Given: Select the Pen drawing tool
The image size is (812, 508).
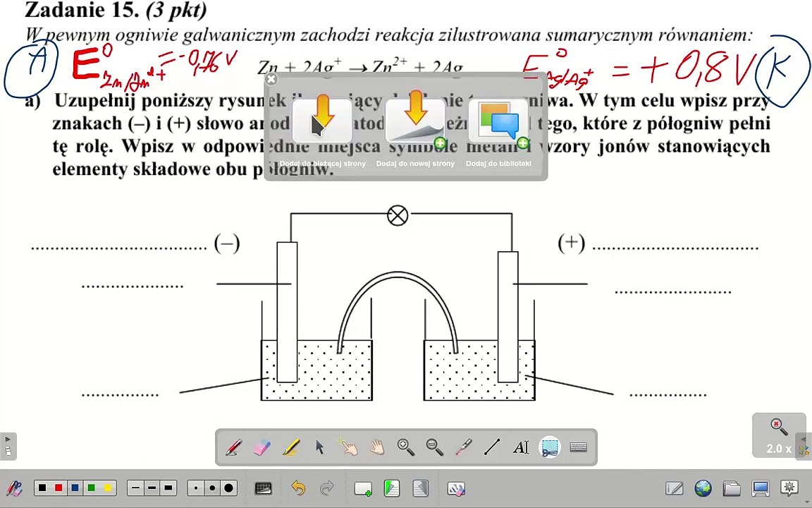Looking at the screenshot, I should click(x=233, y=447).
